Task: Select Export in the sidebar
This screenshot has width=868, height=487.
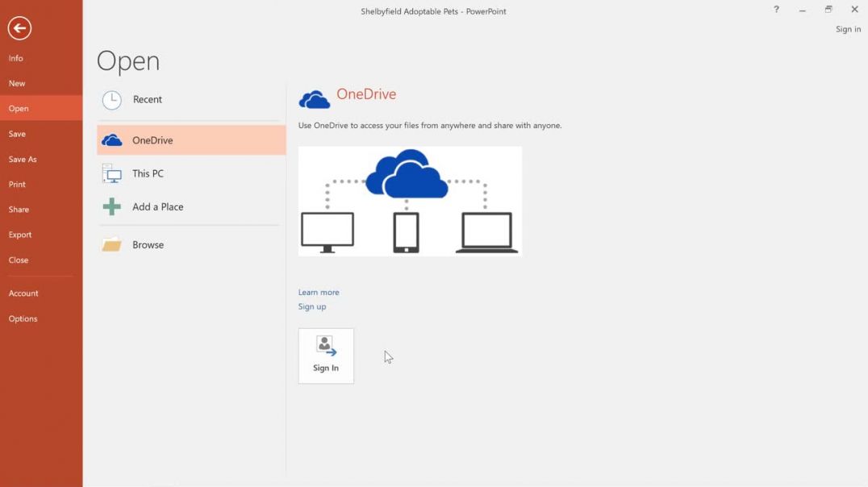Action: 41,235
